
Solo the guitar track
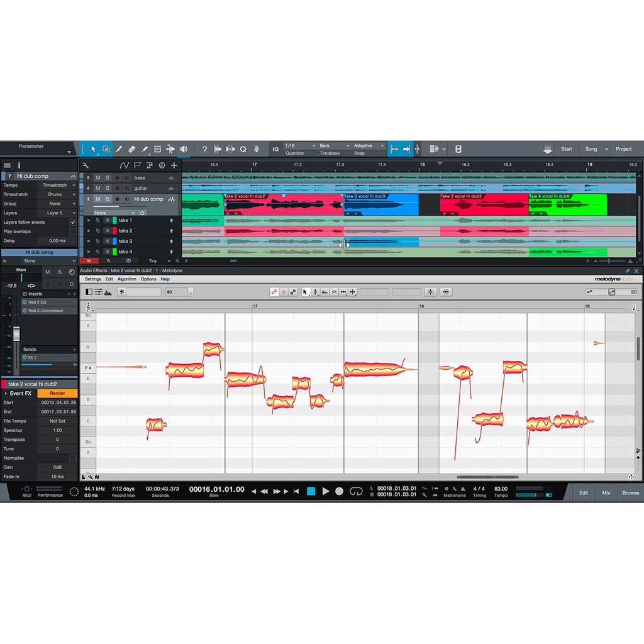[x=108, y=188]
